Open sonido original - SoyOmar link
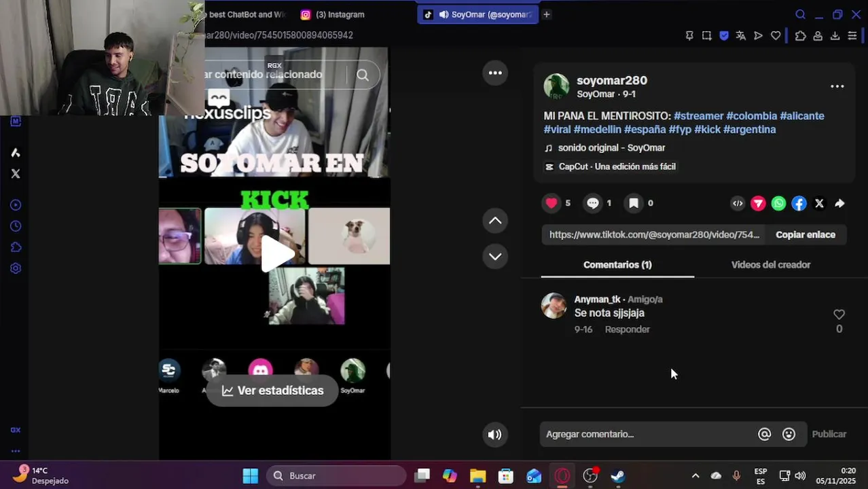Screen dimensions: 868x489 click(611, 148)
